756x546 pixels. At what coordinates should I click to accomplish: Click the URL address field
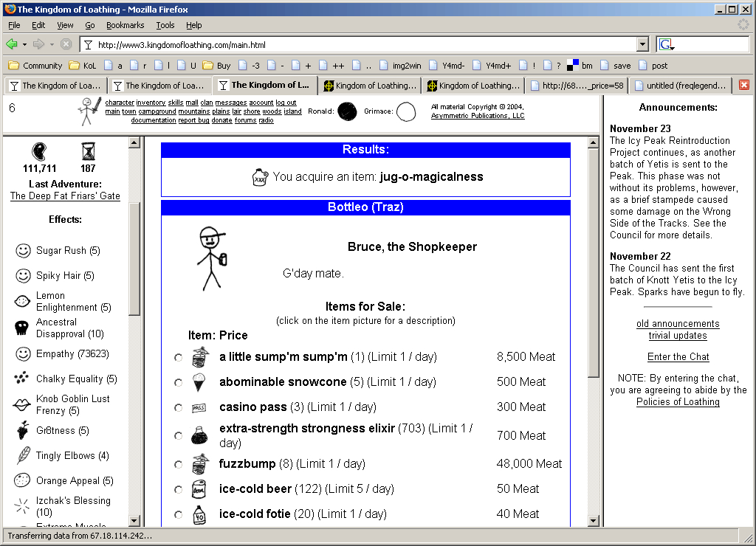[x=365, y=45]
